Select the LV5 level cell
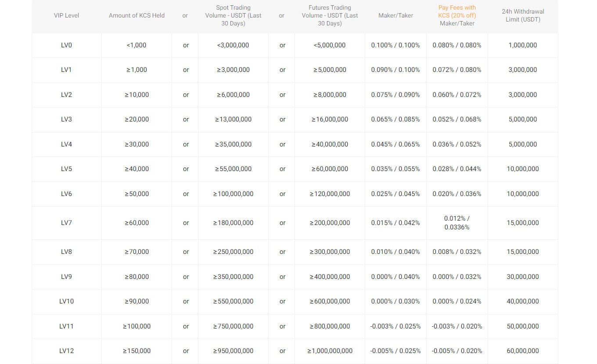Screen dimensions: 597x364 tap(66, 169)
